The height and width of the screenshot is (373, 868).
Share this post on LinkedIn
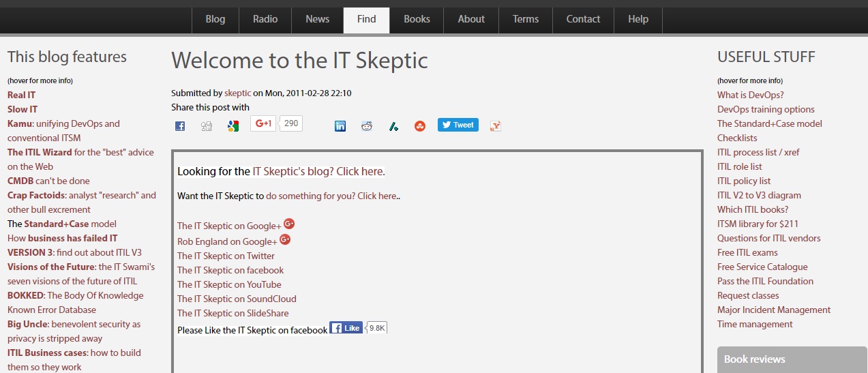tap(340, 126)
